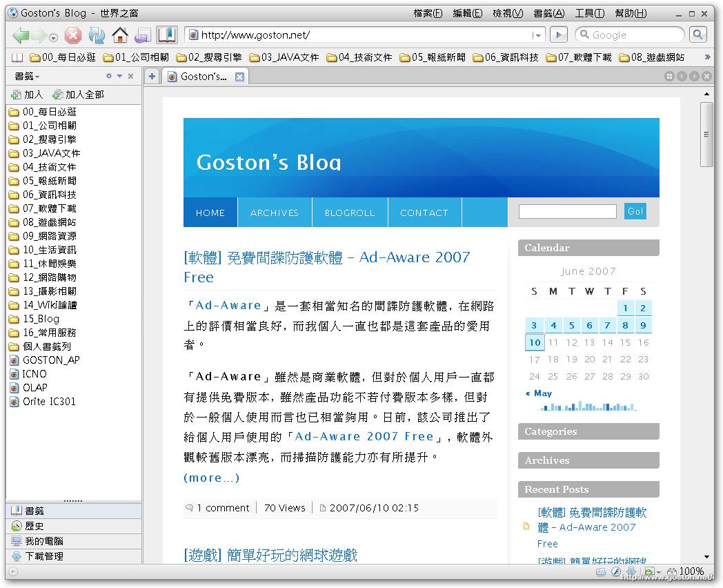Go back with the green Back arrow
This screenshot has width=723, height=588.
point(20,35)
